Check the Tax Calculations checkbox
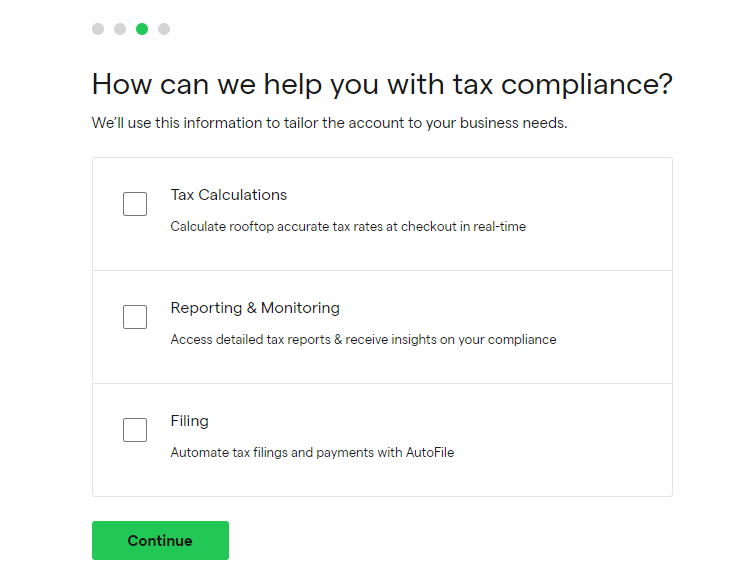739x579 pixels. pos(135,204)
